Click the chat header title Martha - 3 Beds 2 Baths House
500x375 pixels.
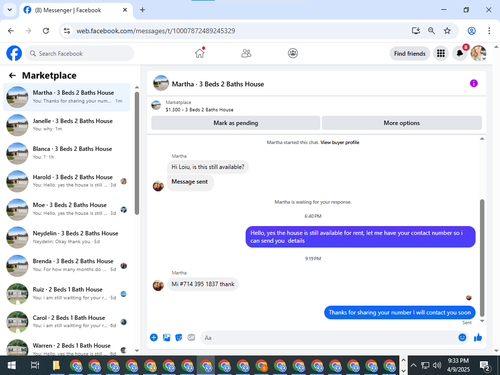coord(218,84)
